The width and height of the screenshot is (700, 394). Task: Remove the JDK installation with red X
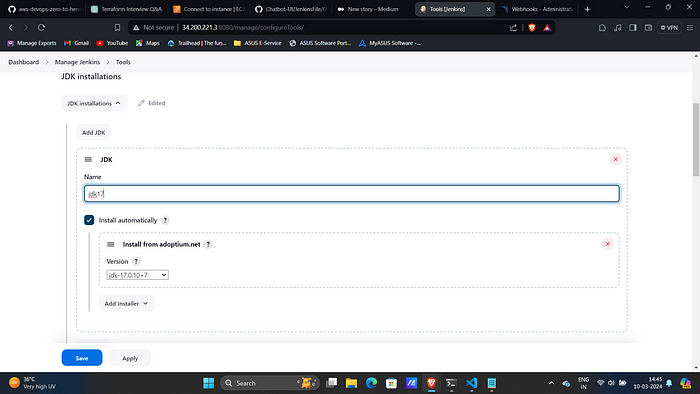(x=616, y=159)
